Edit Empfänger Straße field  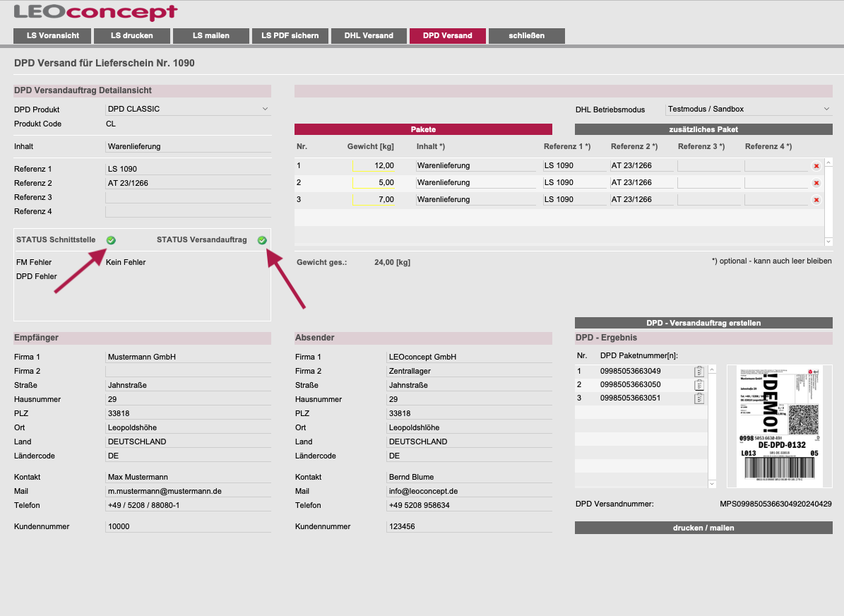coord(189,385)
